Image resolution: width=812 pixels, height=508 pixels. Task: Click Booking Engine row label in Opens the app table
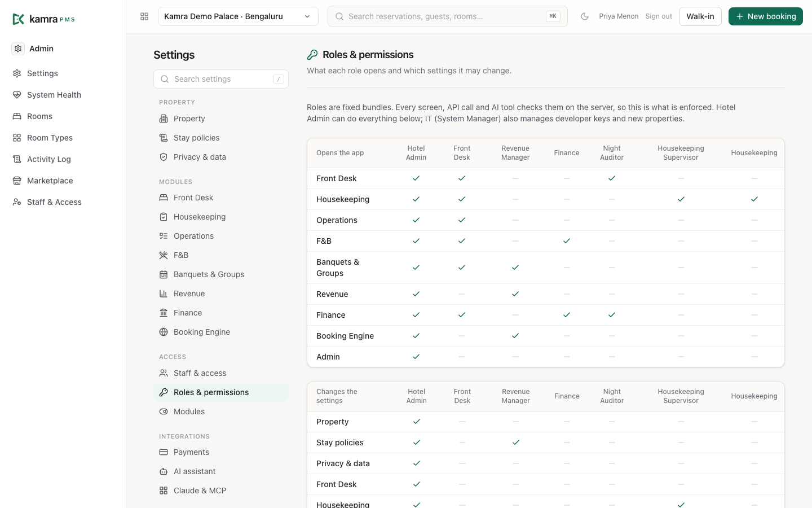coord(345,336)
